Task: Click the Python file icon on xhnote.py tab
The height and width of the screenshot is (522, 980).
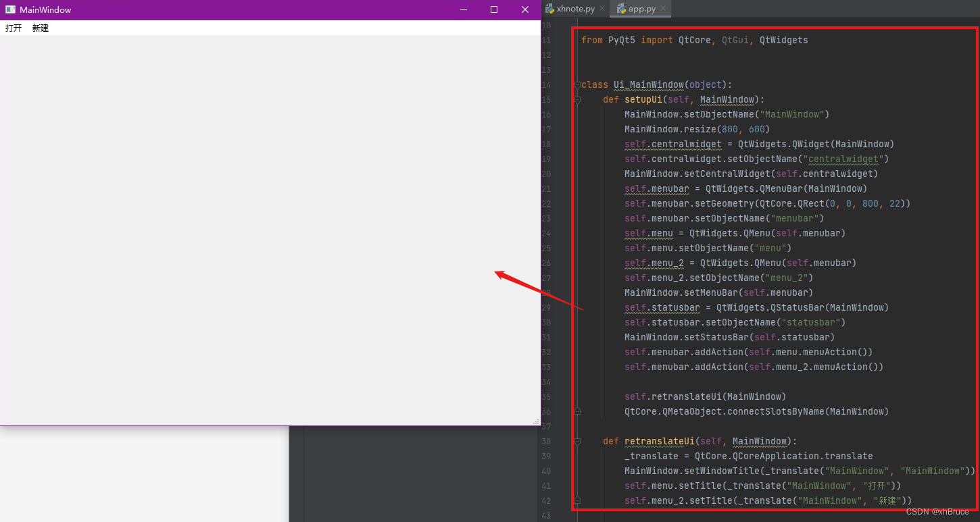Action: (549, 9)
